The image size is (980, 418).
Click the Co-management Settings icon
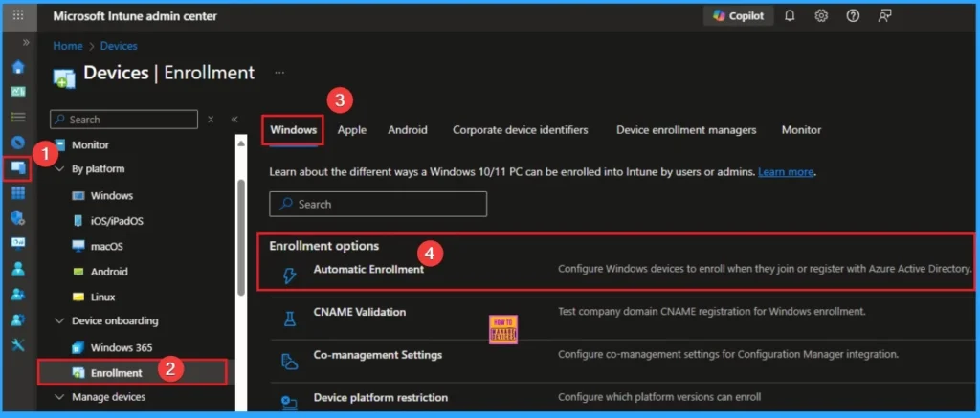(x=289, y=362)
